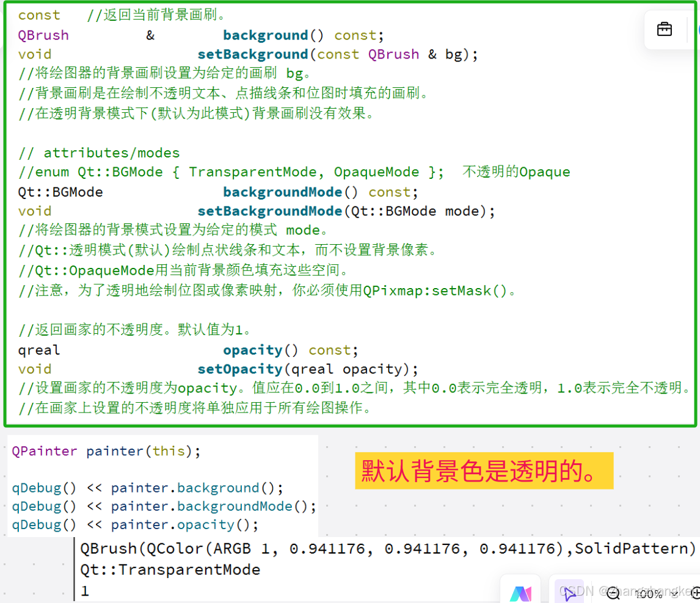Open the toolbox icon panel
Screen dimensions: 700x603
click(x=665, y=29)
